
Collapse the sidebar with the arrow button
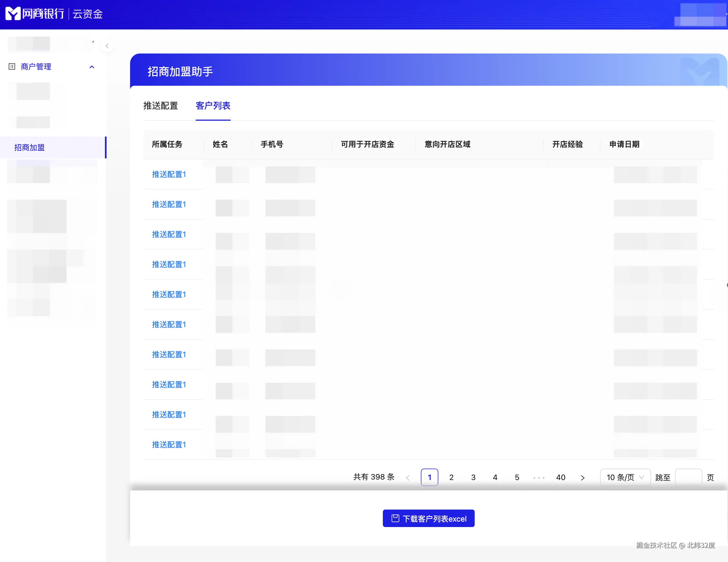107,46
